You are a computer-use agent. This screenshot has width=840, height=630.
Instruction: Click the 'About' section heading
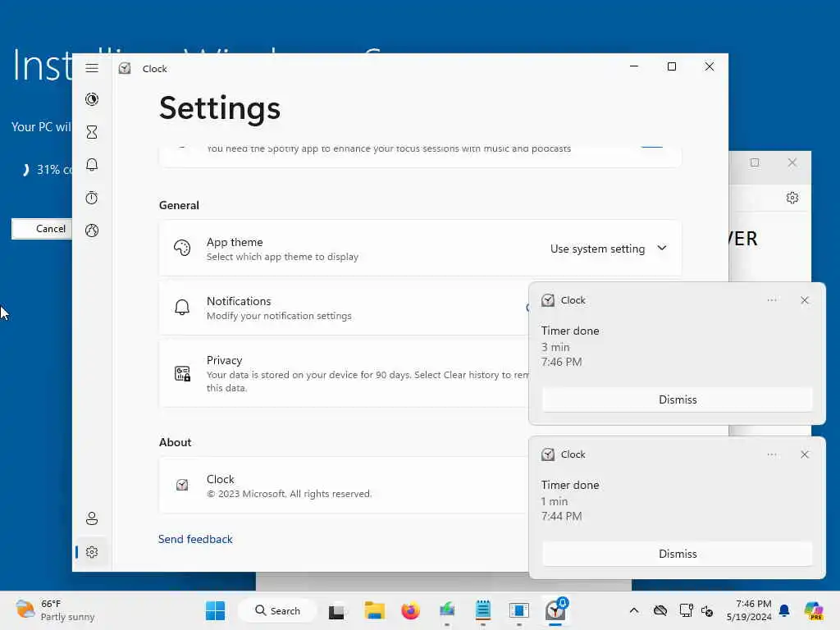(176, 442)
